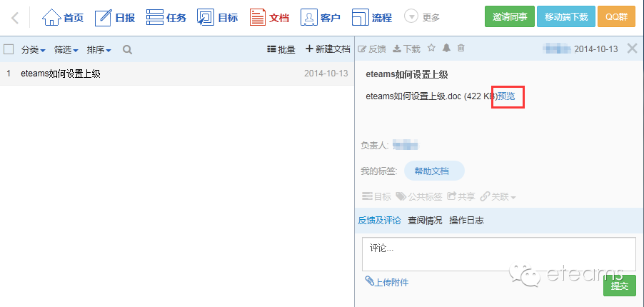The height and width of the screenshot is (307, 644).
Task: Open the 目标 goals section
Action: (217, 18)
